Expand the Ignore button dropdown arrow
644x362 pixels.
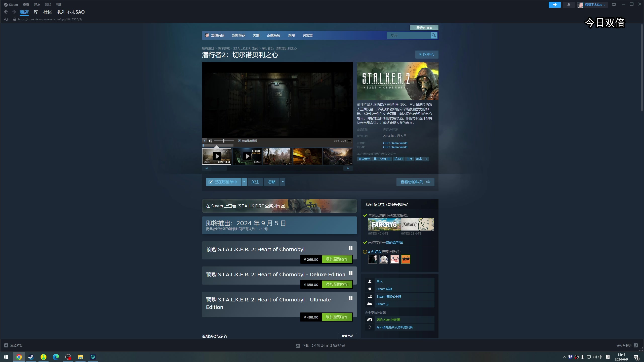[283, 182]
